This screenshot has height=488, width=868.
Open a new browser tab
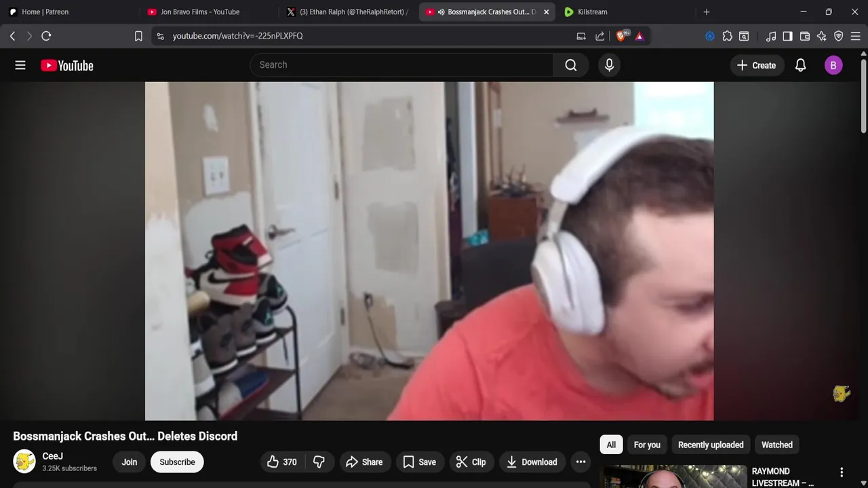(x=707, y=12)
